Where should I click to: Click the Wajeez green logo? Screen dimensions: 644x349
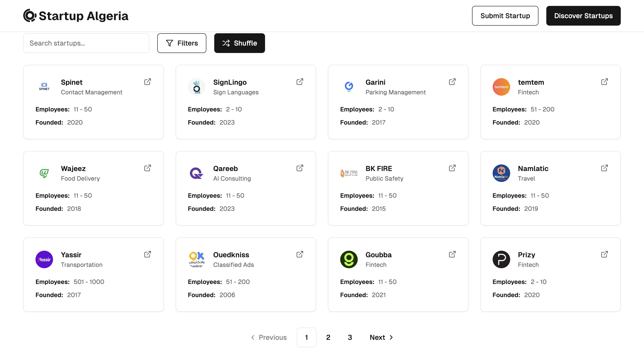click(x=44, y=173)
